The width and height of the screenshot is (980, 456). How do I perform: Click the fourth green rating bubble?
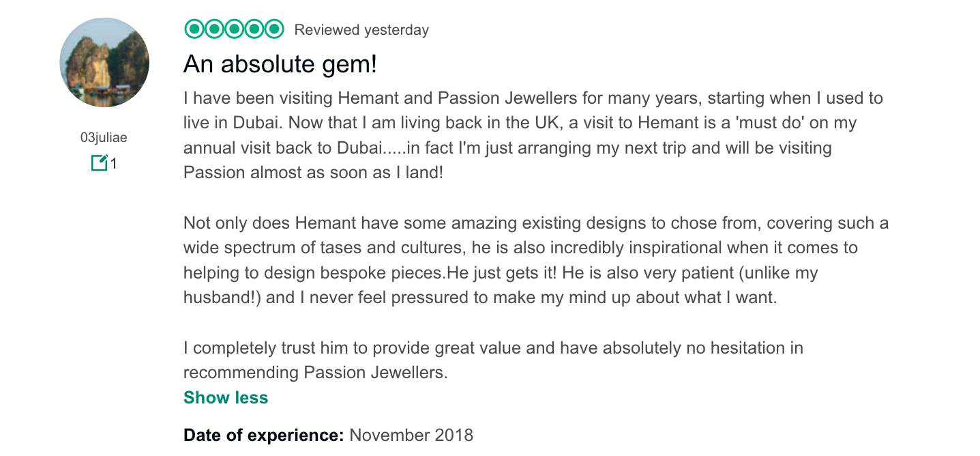tap(254, 29)
